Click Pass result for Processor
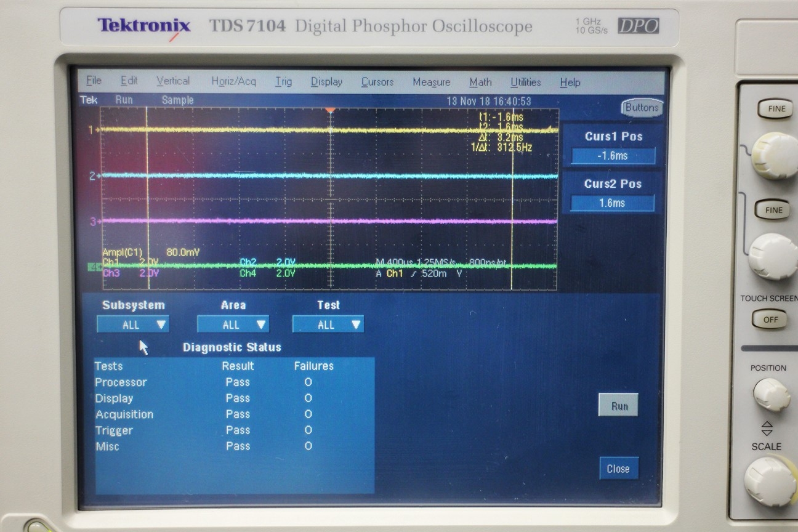The image size is (798, 532). tap(238, 382)
